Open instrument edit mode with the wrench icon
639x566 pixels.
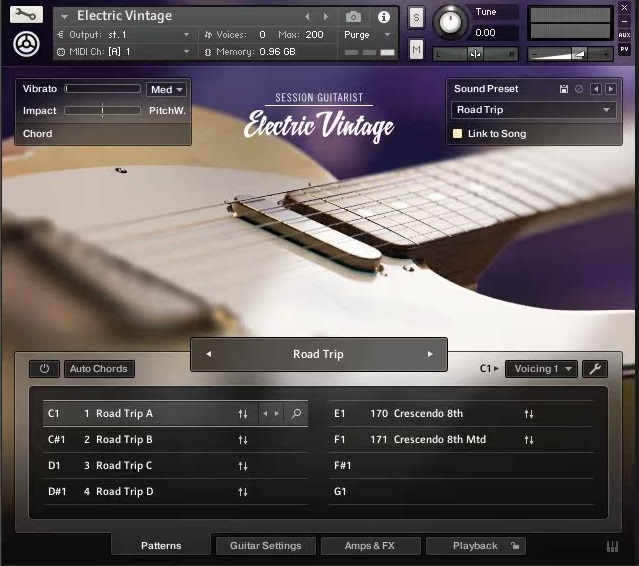[x=27, y=16]
